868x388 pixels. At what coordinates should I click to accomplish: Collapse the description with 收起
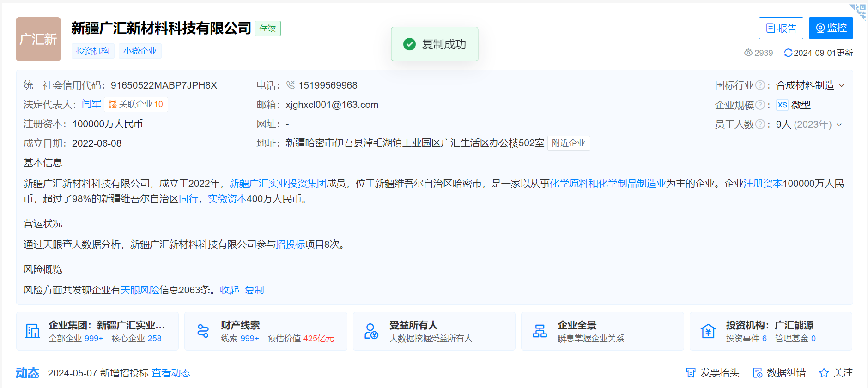point(230,290)
